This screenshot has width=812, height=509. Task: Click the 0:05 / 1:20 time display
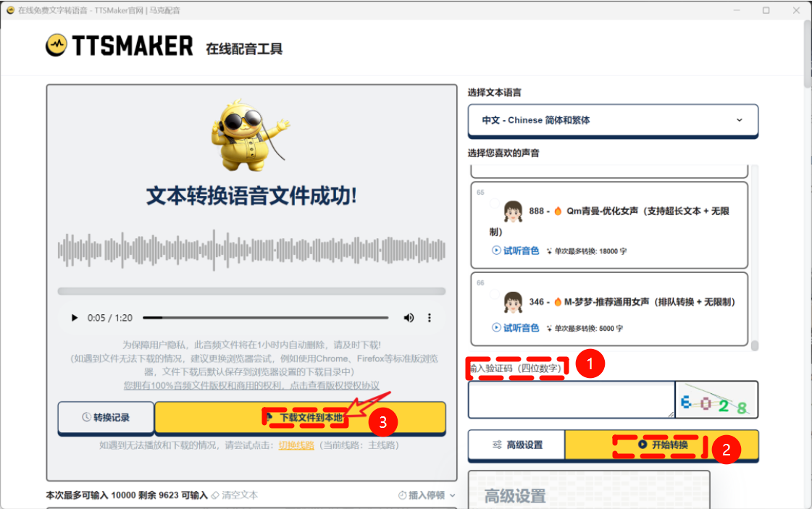click(x=110, y=317)
